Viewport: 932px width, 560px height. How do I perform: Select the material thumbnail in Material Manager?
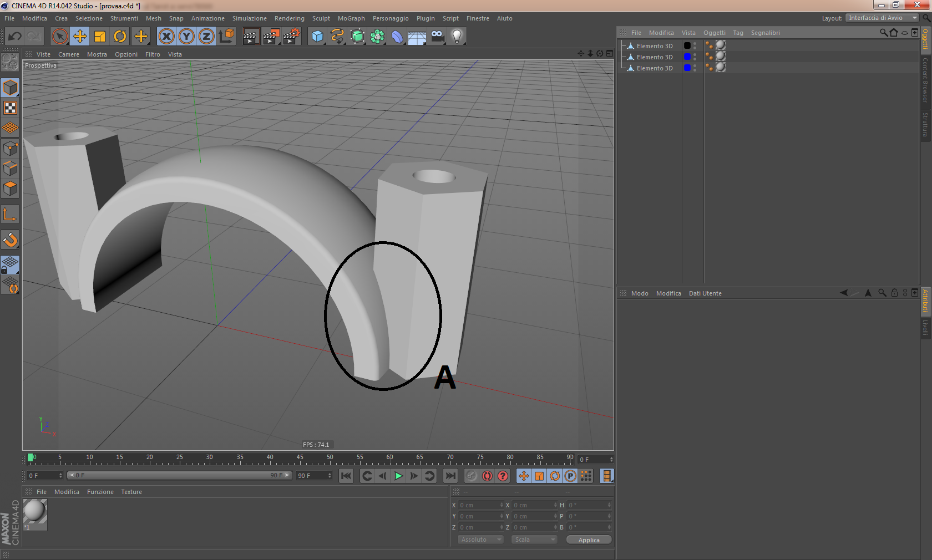(35, 511)
